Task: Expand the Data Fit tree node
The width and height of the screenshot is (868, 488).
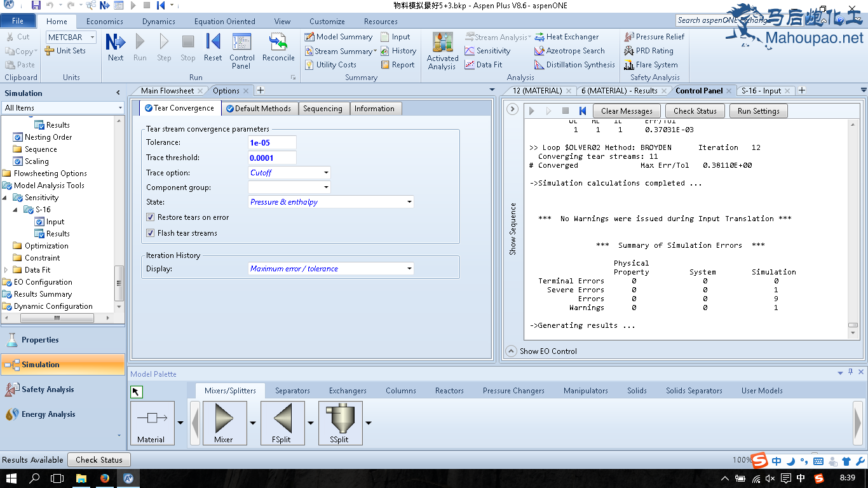Action: [6, 270]
